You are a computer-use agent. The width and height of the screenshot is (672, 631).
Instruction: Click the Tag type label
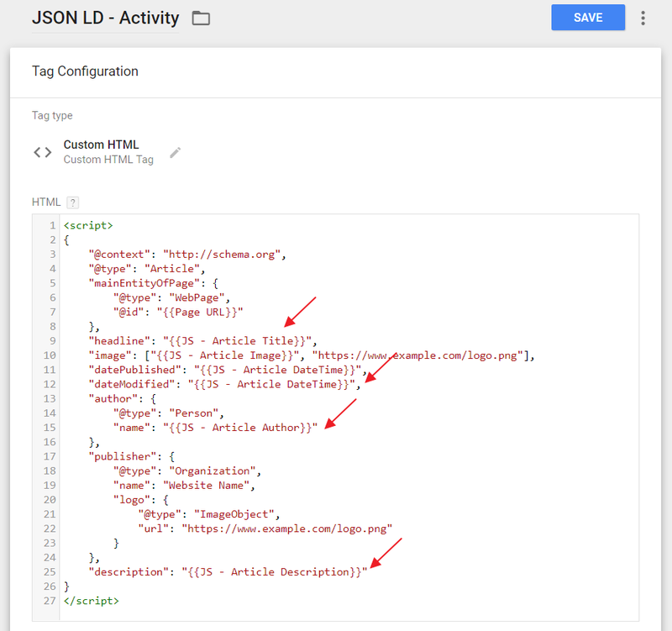click(52, 116)
